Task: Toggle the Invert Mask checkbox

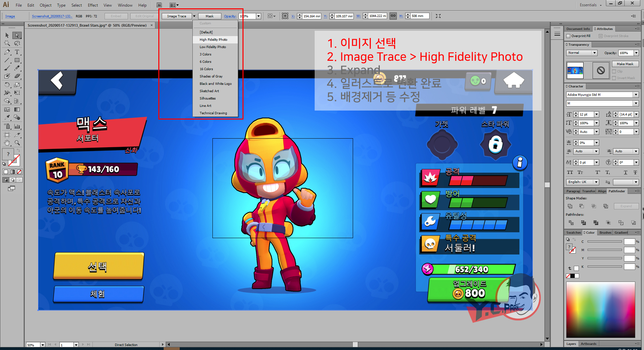Action: pyautogui.click(x=614, y=78)
